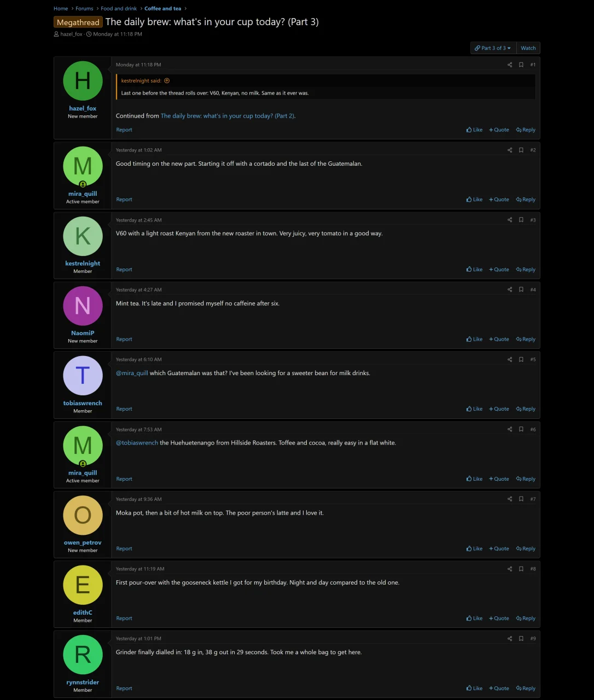Open hazel_fox's H avatar
The height and width of the screenshot is (700, 594).
tap(83, 81)
